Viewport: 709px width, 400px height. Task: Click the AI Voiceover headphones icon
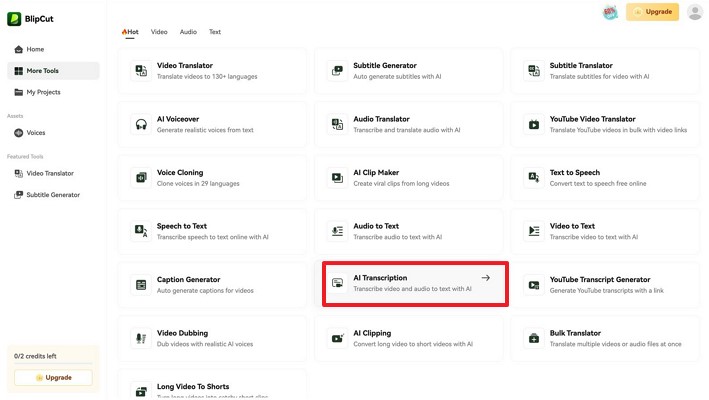click(x=141, y=125)
